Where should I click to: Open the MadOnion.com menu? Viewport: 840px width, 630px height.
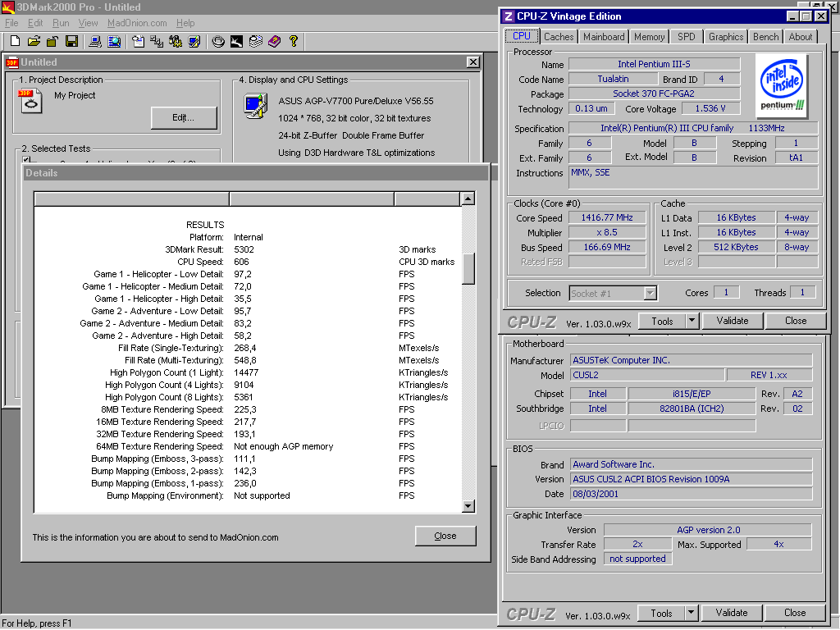[x=137, y=23]
